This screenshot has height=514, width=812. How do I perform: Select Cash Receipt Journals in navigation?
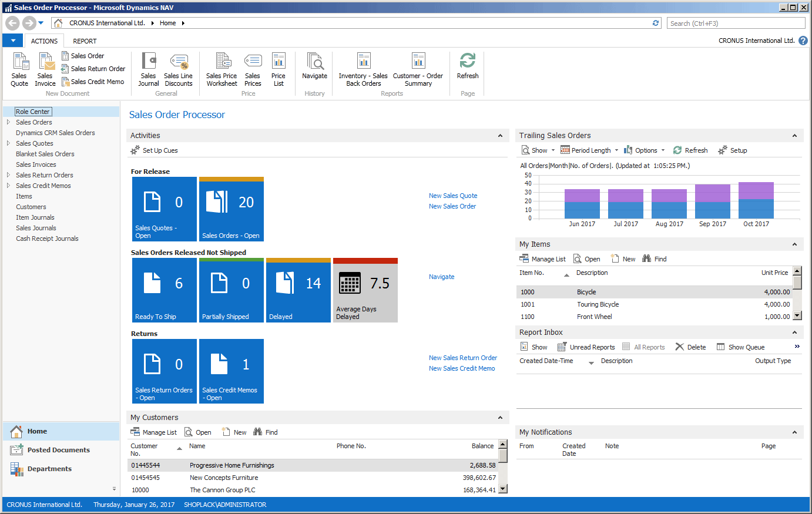[x=47, y=238]
